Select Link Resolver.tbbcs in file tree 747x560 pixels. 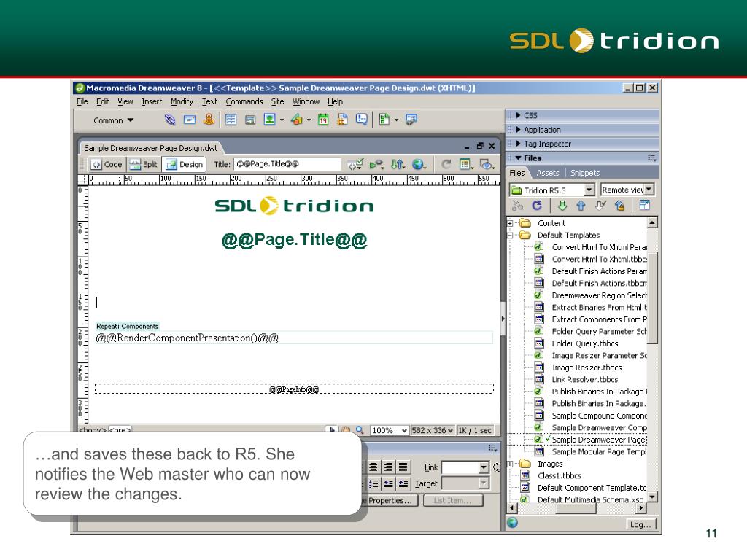[584, 379]
